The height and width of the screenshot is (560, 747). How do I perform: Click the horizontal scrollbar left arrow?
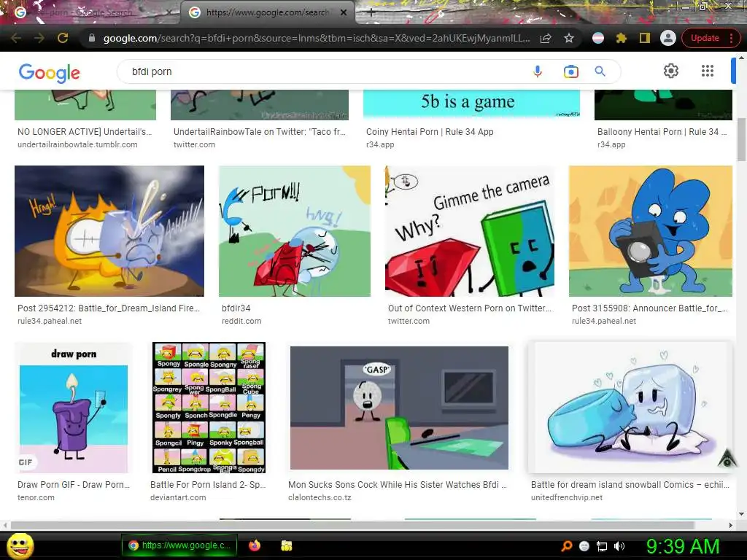tap(5, 525)
